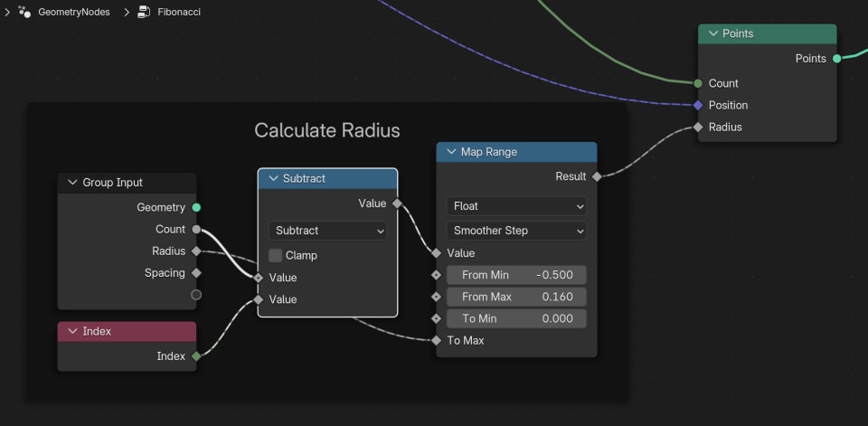Collapse the Group Input node
This screenshot has width=868, height=426.
coord(72,183)
